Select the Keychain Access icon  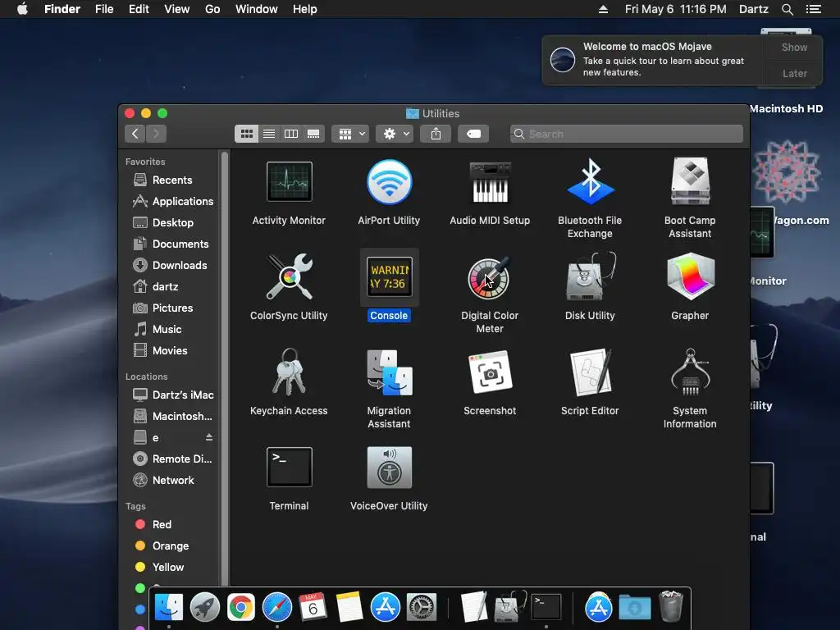pyautogui.click(x=290, y=372)
